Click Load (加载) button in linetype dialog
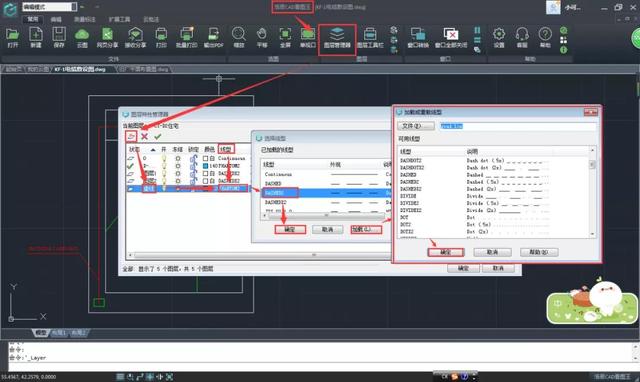 point(366,229)
